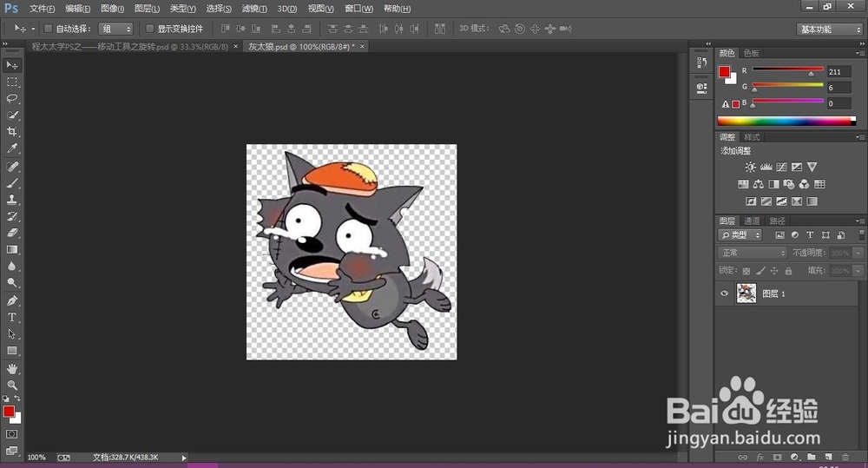868x468 pixels.
Task: Select the Spot Healing Brush tool
Action: (11, 167)
